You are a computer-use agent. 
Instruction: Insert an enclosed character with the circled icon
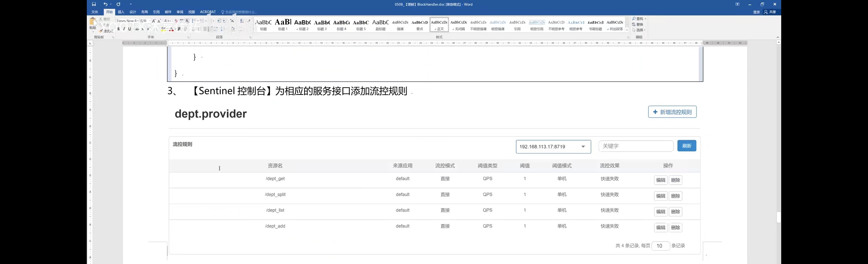click(185, 29)
